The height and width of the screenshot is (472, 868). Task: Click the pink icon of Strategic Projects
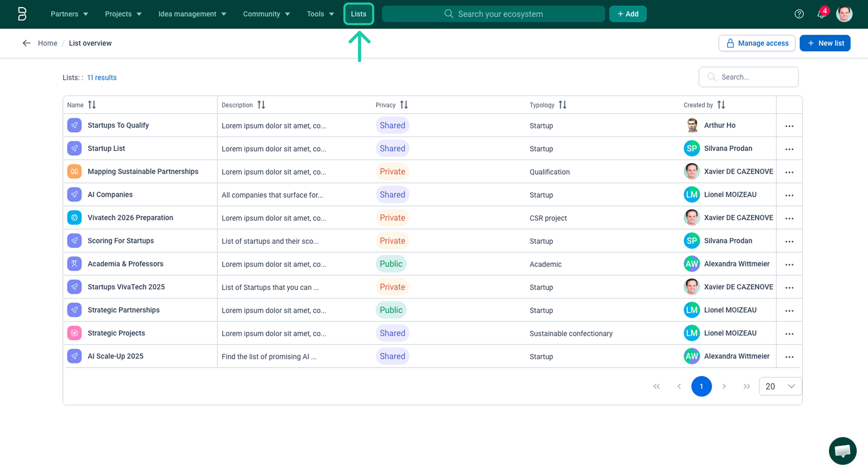pos(74,333)
